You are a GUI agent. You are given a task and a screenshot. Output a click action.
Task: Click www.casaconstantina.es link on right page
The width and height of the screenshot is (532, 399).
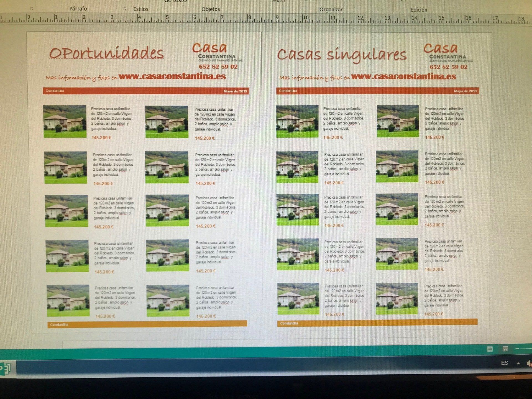pos(403,76)
